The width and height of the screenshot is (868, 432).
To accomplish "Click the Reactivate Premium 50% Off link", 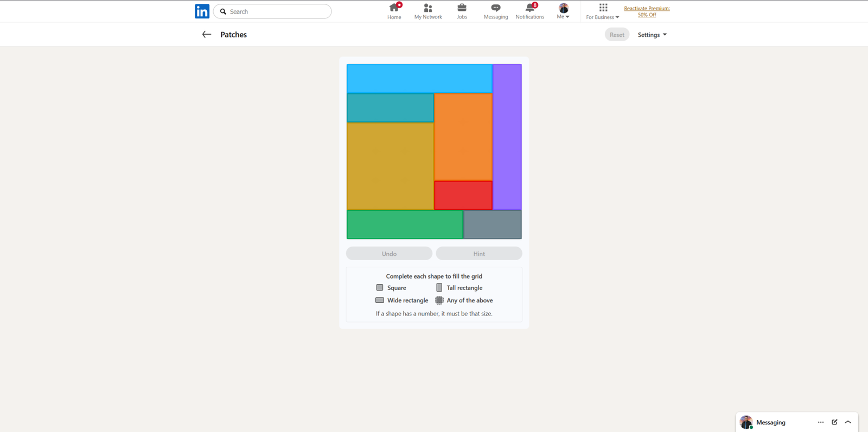I will point(647,11).
